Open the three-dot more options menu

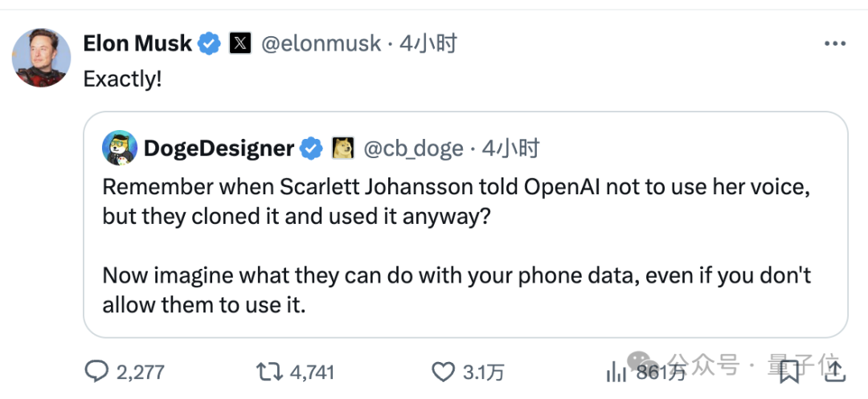[x=835, y=43]
